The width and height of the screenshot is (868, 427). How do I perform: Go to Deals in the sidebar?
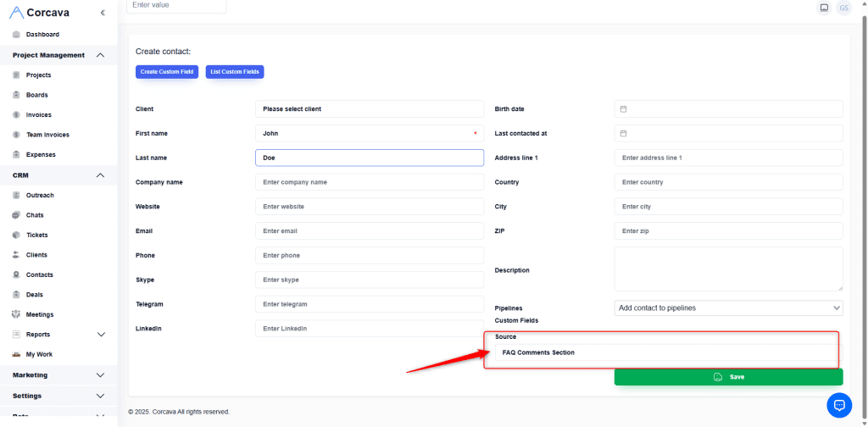pyautogui.click(x=34, y=295)
